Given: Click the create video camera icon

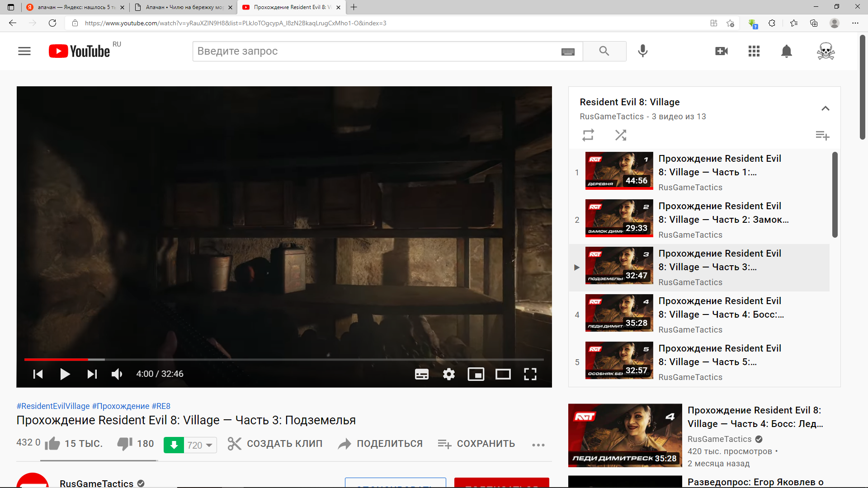Looking at the screenshot, I should tap(721, 51).
